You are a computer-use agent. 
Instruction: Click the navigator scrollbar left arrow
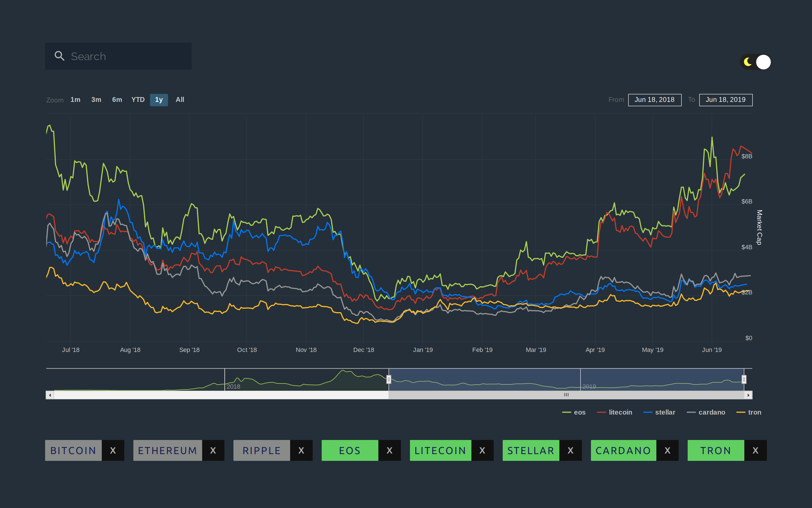tap(50, 395)
